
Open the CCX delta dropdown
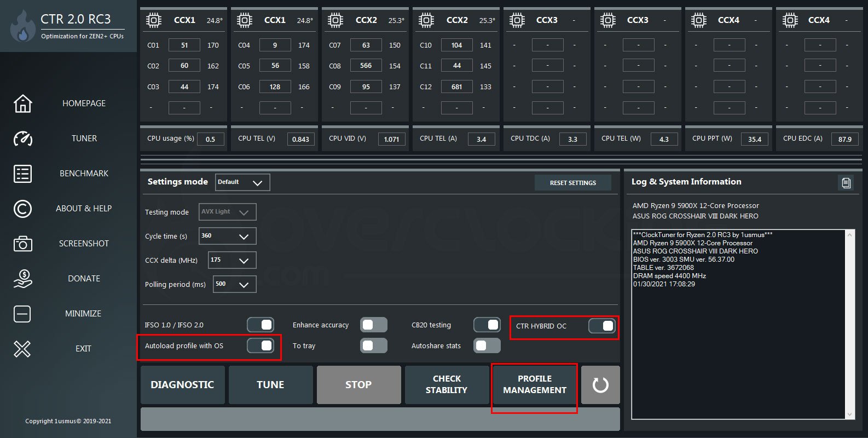click(x=232, y=260)
